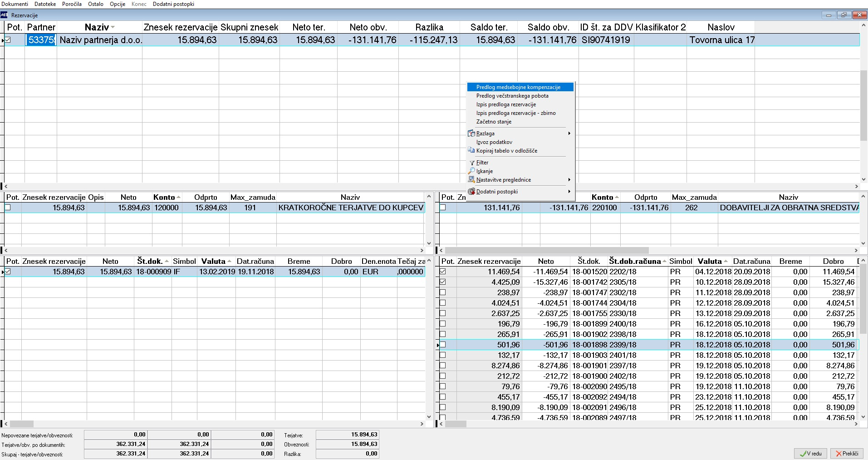Select the Naziv partnerja d.o.o. cell
The image size is (868, 460).
[99, 40]
